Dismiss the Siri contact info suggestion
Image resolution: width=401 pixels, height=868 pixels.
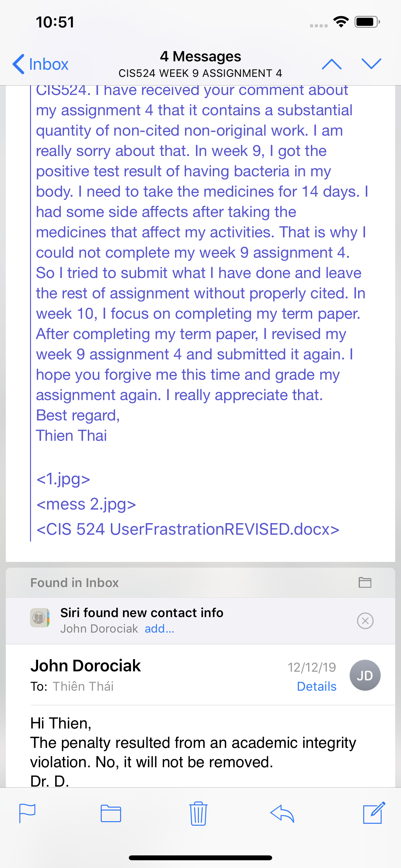(x=365, y=621)
